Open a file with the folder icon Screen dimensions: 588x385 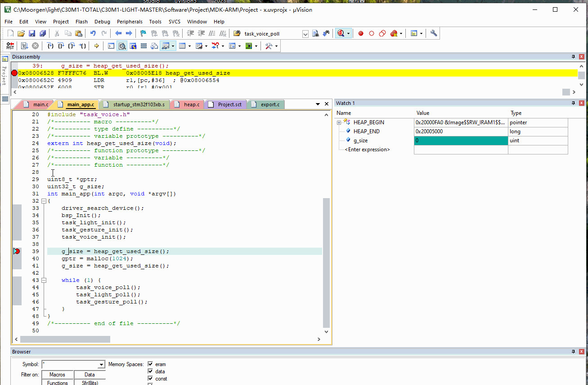21,33
